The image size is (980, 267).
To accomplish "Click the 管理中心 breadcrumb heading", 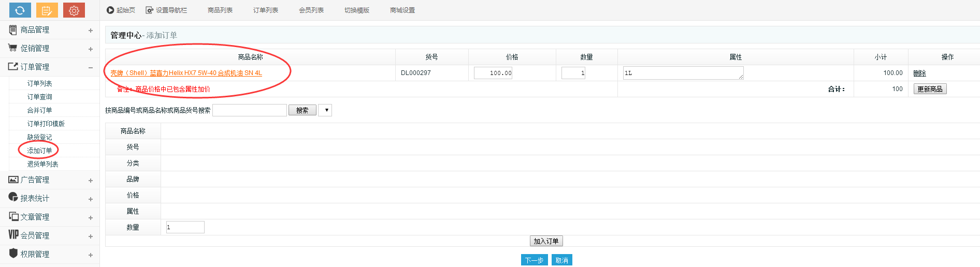I will click(126, 35).
